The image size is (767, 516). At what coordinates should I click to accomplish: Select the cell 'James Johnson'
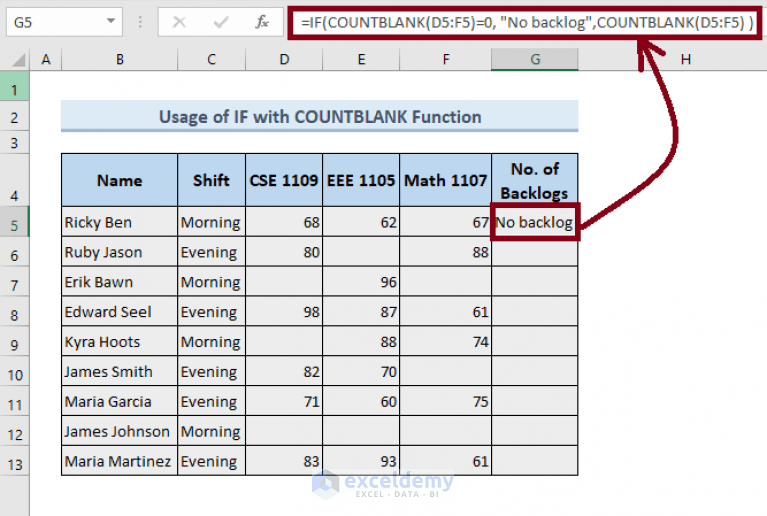pyautogui.click(x=119, y=431)
